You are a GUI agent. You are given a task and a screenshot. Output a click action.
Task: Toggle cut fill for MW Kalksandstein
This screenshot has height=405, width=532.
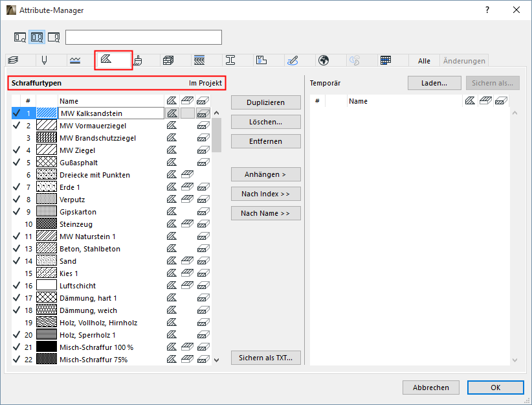click(203, 113)
